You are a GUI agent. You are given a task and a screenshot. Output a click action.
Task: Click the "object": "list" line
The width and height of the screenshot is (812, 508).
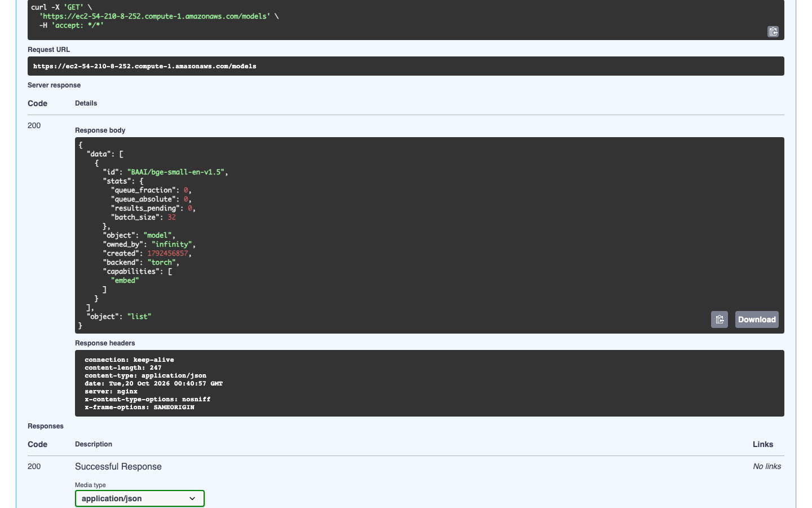tap(119, 317)
